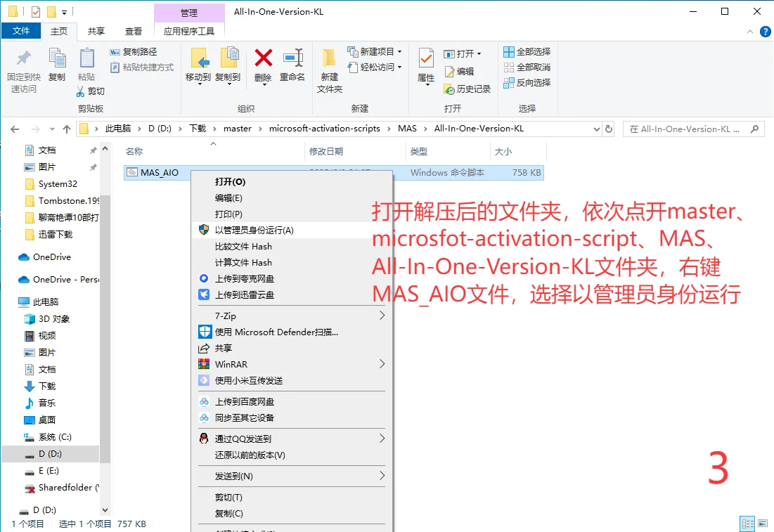The image size is (774, 532).
Task: Open the Music (音乐) folder in the sidebar
Action: click(x=47, y=403)
